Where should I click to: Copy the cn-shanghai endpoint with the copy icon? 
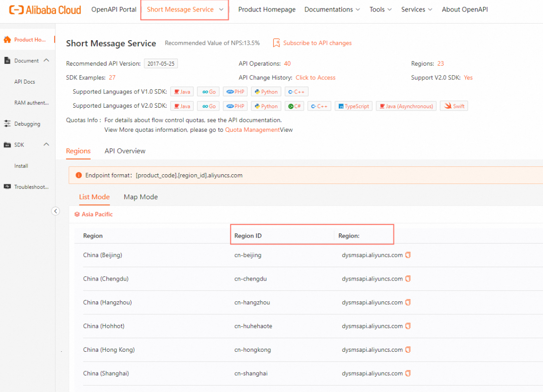click(x=408, y=374)
